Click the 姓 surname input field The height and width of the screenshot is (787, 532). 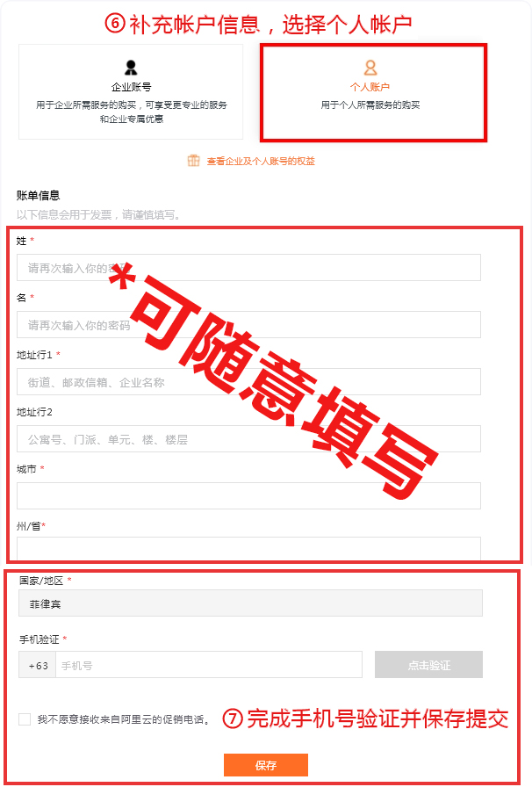coord(248,268)
